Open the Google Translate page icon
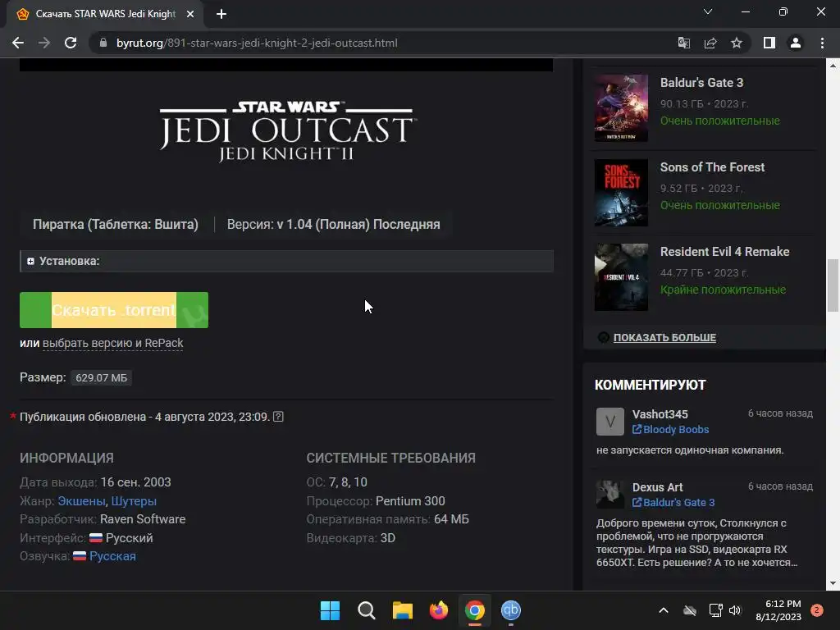This screenshot has width=840, height=630. (x=683, y=43)
